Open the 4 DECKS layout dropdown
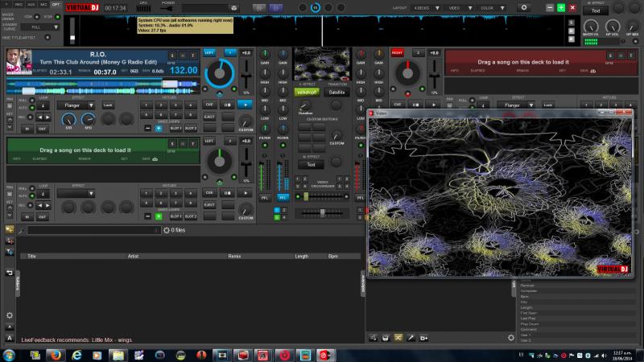 click(x=427, y=8)
